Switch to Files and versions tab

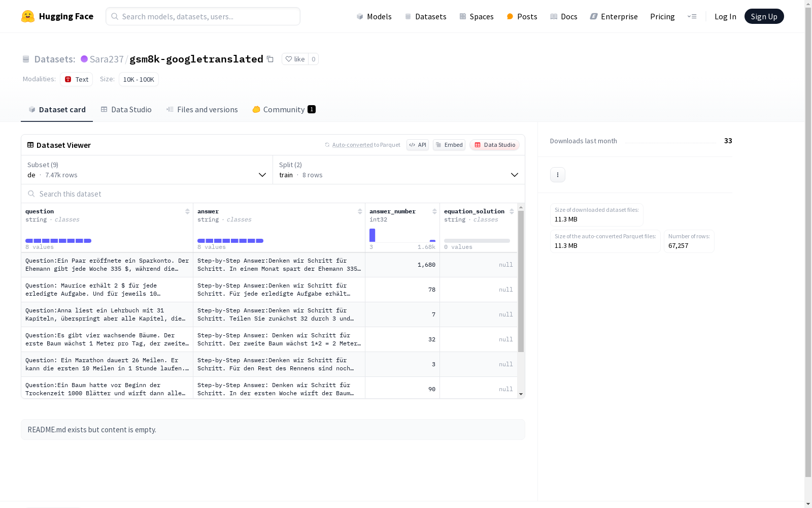pyautogui.click(x=202, y=110)
